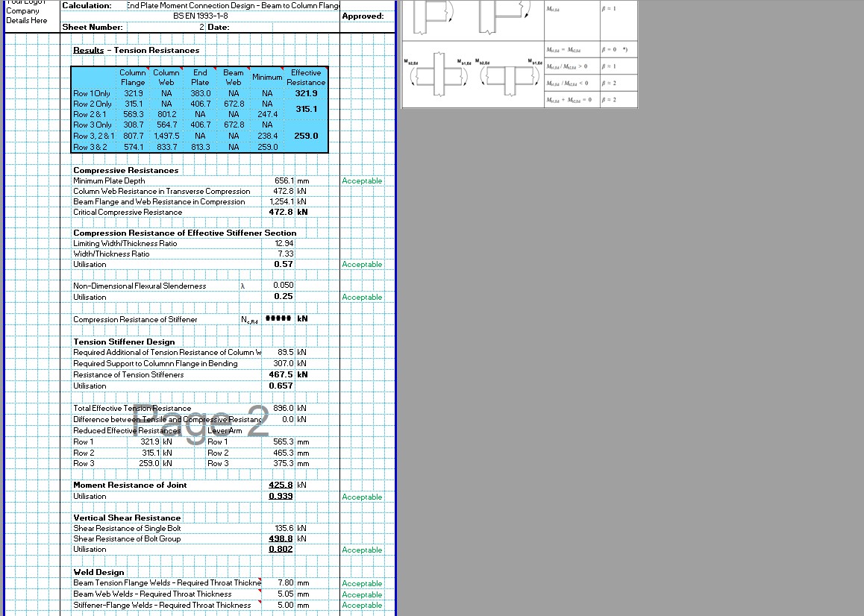Click the 0.57 utilisation value
This screenshot has height=616, width=864.
[284, 265]
